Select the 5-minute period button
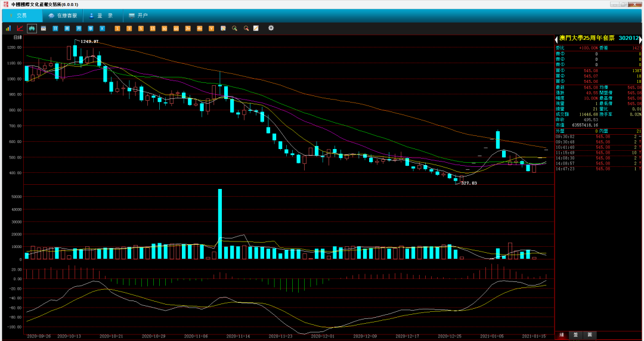 [x=141, y=29]
